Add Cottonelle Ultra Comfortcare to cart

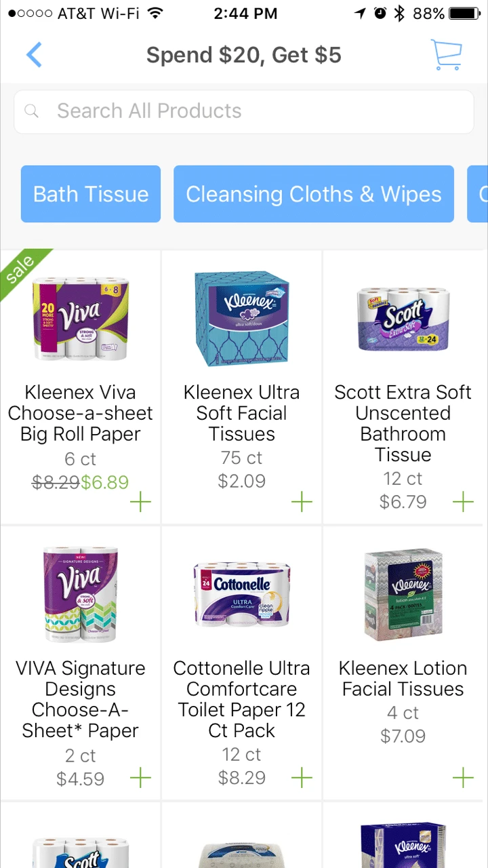(x=302, y=778)
